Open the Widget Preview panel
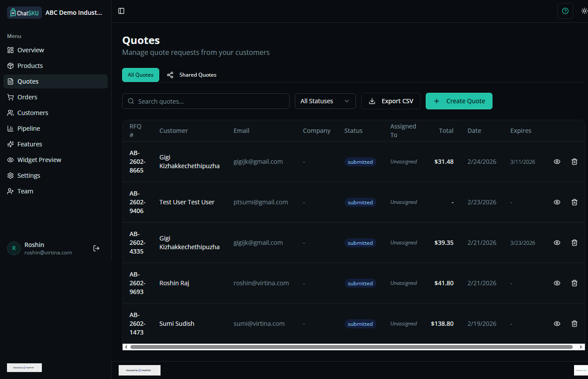The width and height of the screenshot is (588, 379). [x=39, y=159]
